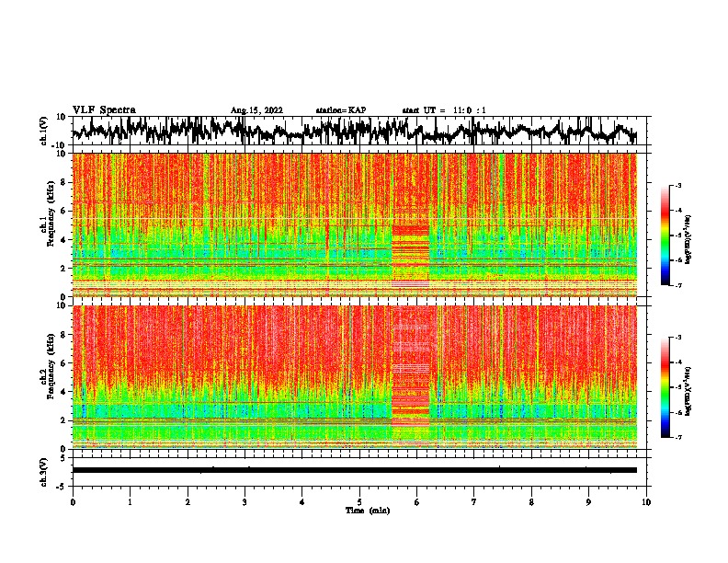Viewport: 728px width, 563px height.
Task: Select the date label "Aug.15, 2022"
Action: (x=256, y=110)
